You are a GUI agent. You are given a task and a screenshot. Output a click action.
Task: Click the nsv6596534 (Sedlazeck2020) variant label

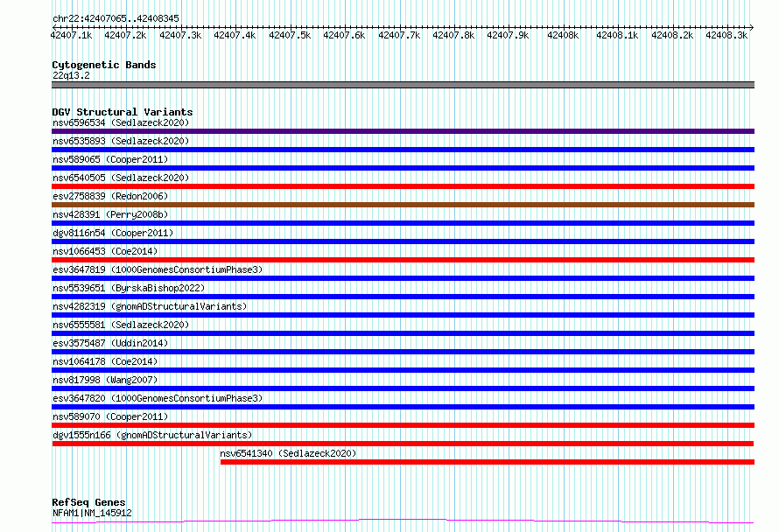(121, 122)
